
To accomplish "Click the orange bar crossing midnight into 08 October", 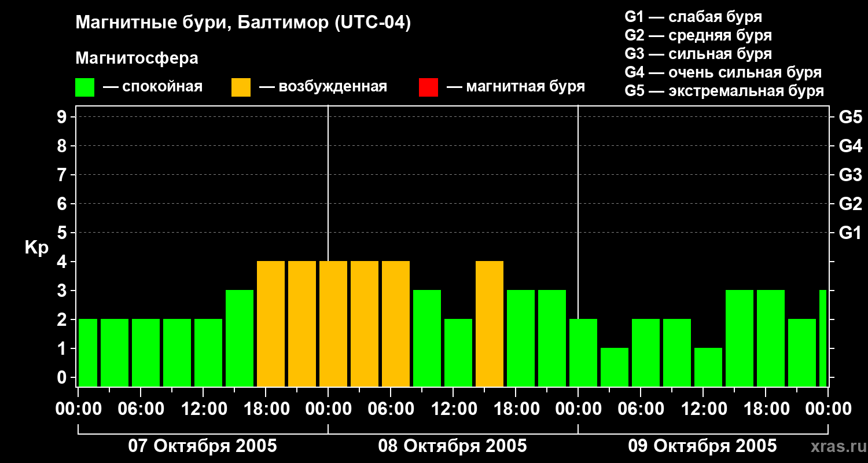I will coord(333,324).
